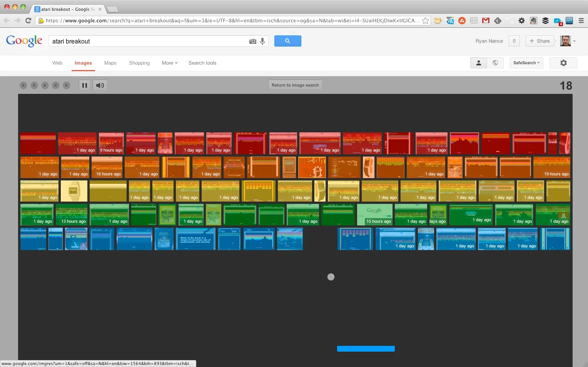Go to Google logo homepage

pos(24,41)
